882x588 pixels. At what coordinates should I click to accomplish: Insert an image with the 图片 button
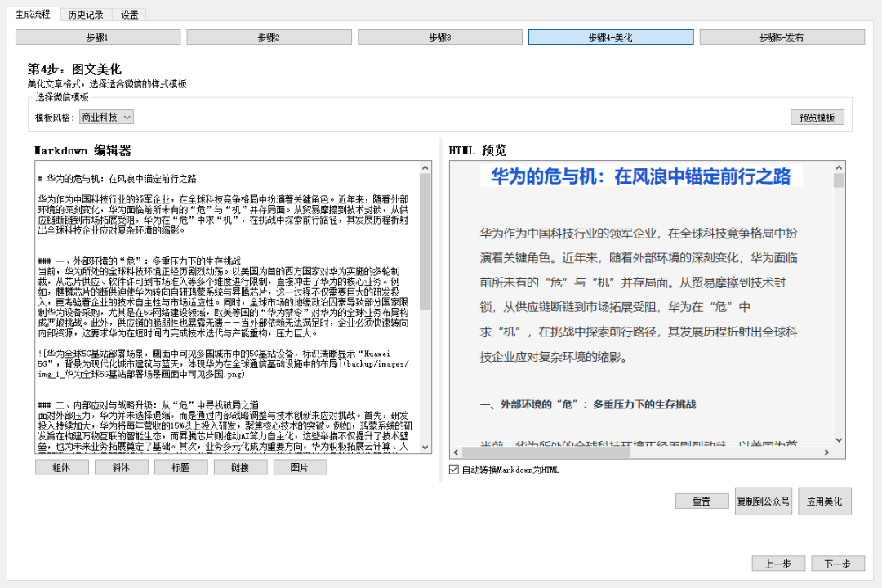(x=301, y=467)
